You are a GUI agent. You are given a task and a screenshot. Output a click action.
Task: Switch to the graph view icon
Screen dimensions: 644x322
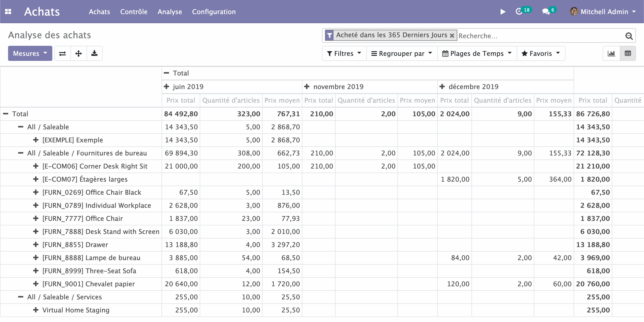coord(611,53)
